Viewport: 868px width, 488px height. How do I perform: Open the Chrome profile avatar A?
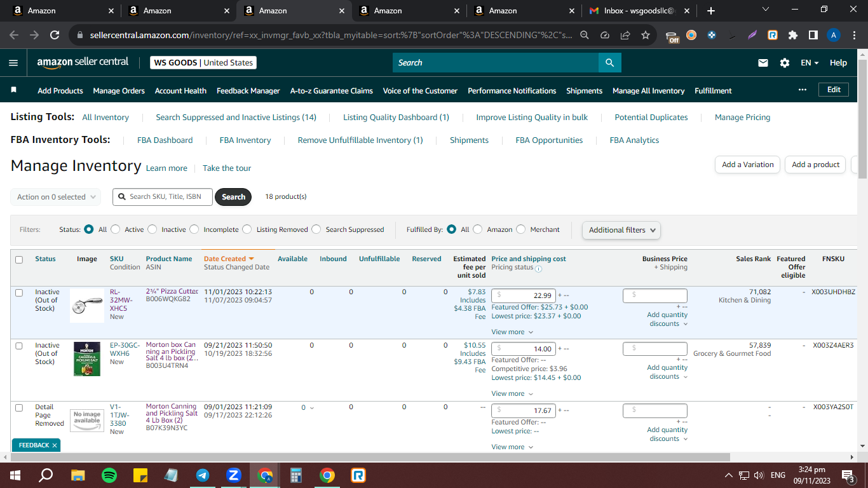tap(834, 36)
